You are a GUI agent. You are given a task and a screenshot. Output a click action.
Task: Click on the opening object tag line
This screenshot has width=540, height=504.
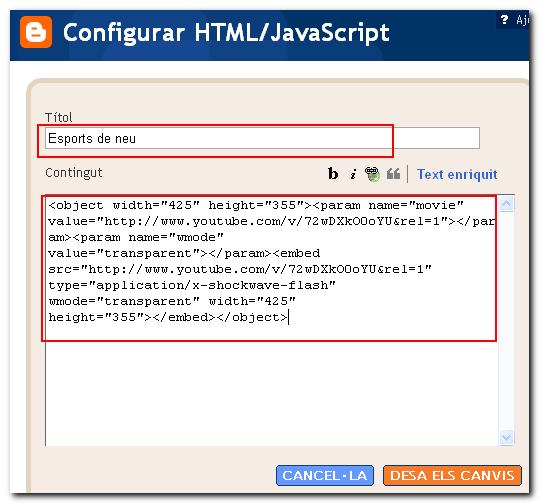[x=256, y=205]
